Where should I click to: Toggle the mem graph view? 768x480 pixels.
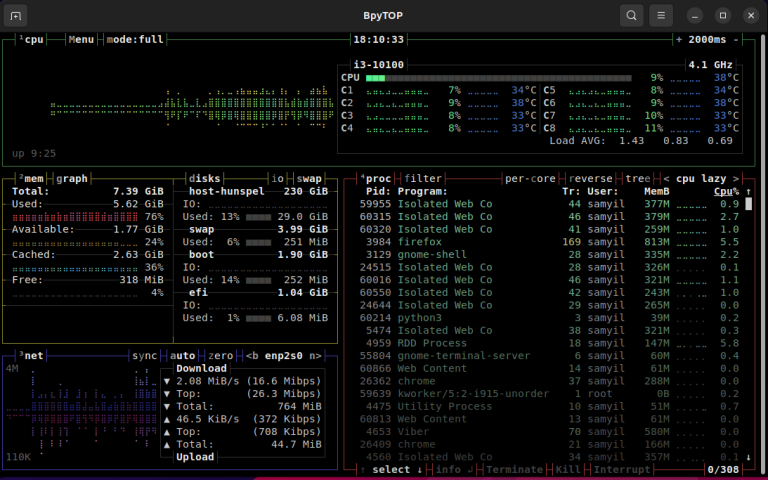[72, 179]
